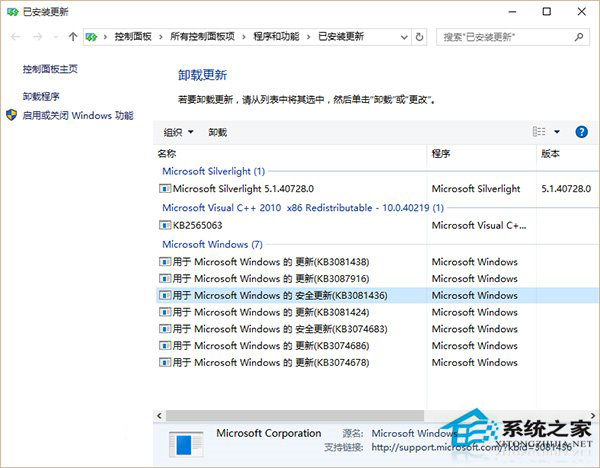Click the magnifier search icon
Image resolution: width=600 pixels, height=468 pixels.
pyautogui.click(x=579, y=37)
